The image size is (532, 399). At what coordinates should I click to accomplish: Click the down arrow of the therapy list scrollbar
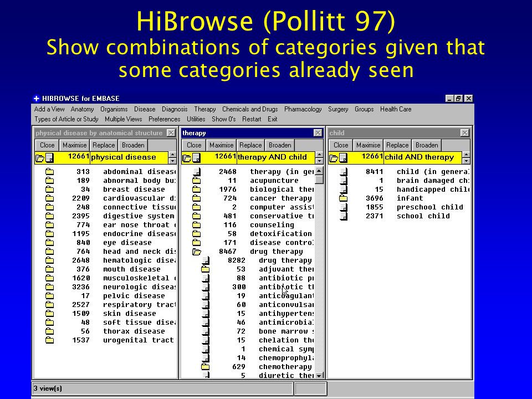click(319, 375)
